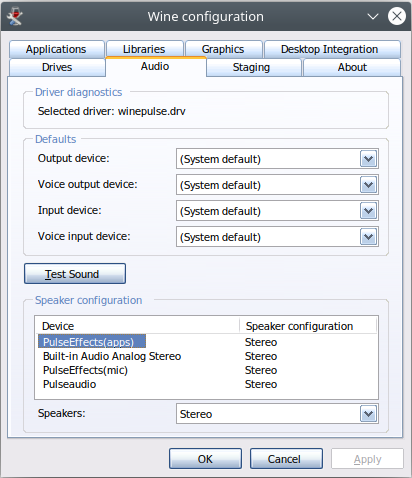Open the Speakers dropdown arrow
412x478 pixels.
(x=368, y=414)
